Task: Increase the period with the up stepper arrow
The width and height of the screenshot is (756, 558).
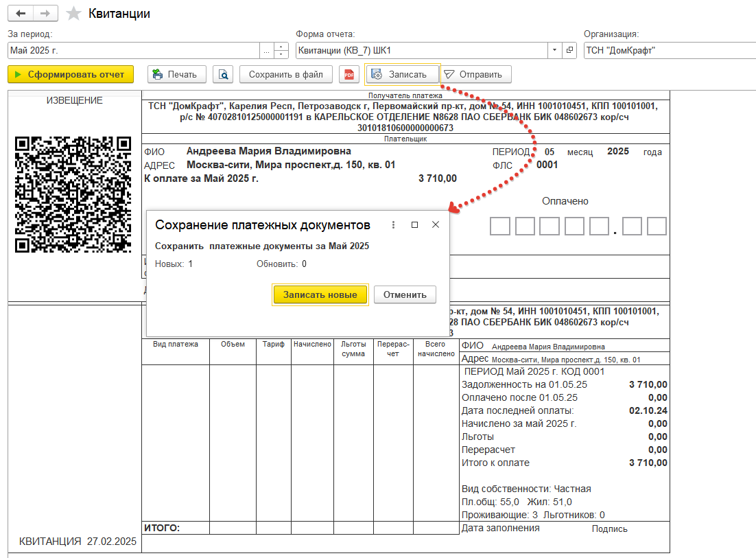Action: 281,46
